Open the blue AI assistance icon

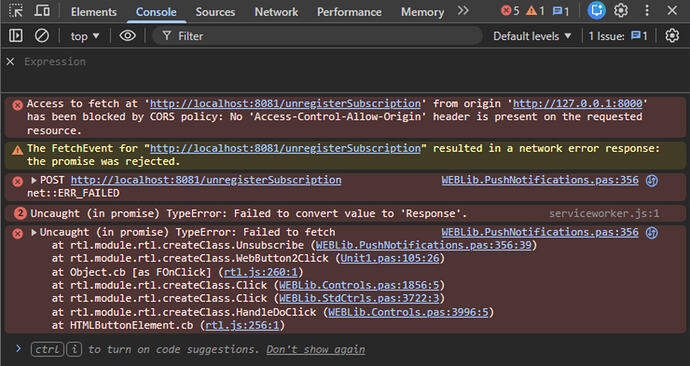click(596, 11)
